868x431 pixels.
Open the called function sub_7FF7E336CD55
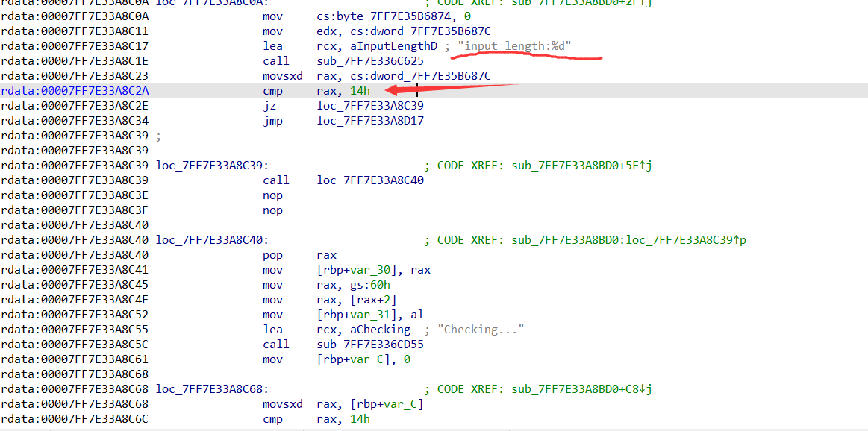point(361,345)
